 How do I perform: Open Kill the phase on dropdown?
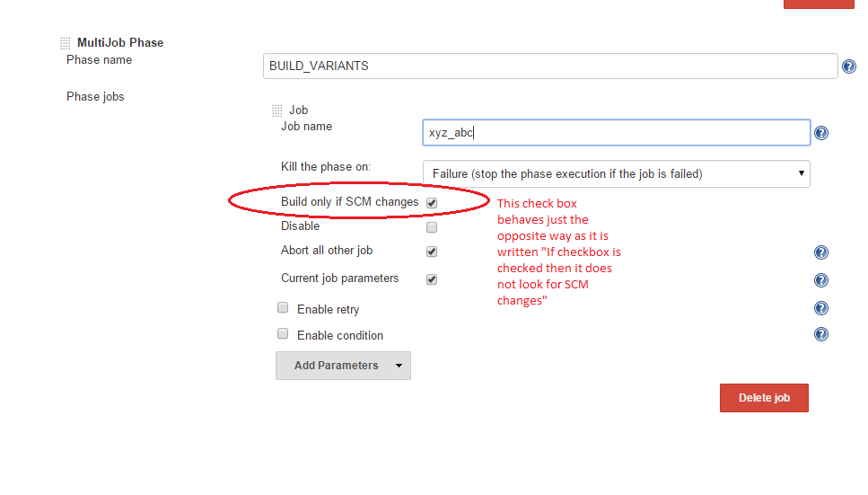(616, 173)
